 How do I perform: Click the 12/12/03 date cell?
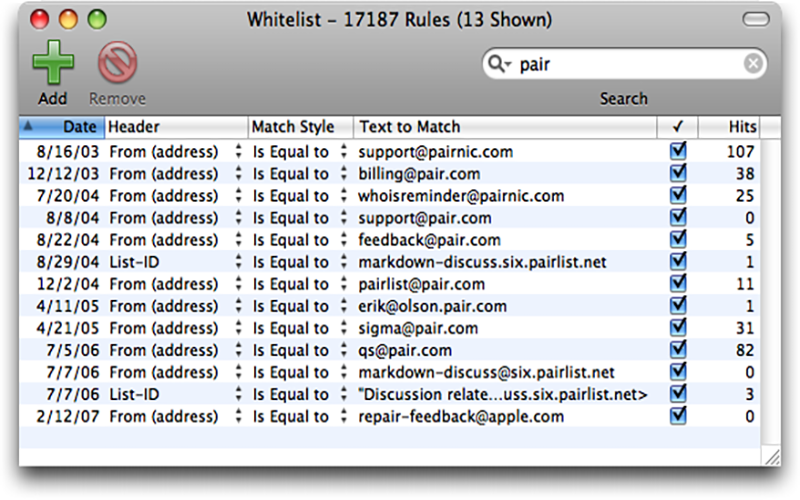point(63,174)
